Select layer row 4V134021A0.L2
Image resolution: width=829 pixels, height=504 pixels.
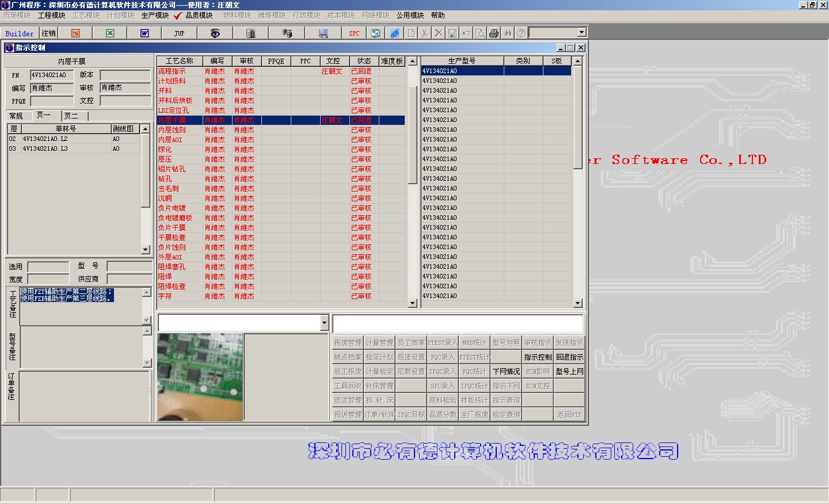click(74, 139)
